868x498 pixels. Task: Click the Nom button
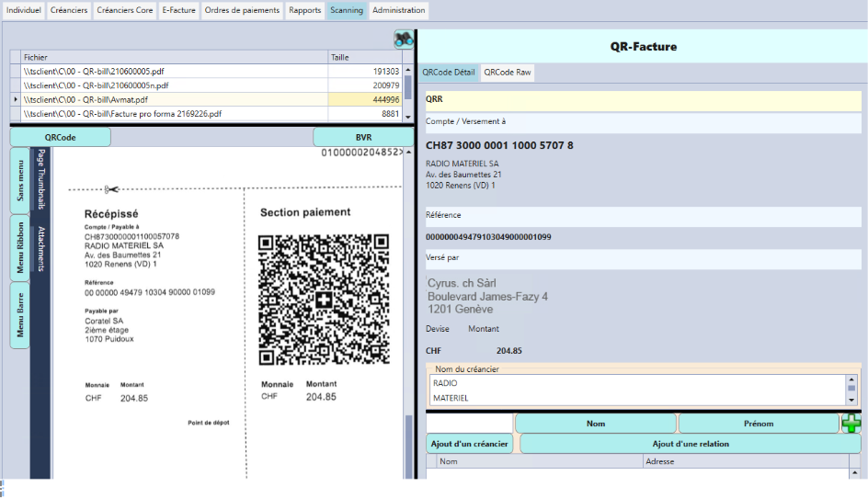pos(596,424)
